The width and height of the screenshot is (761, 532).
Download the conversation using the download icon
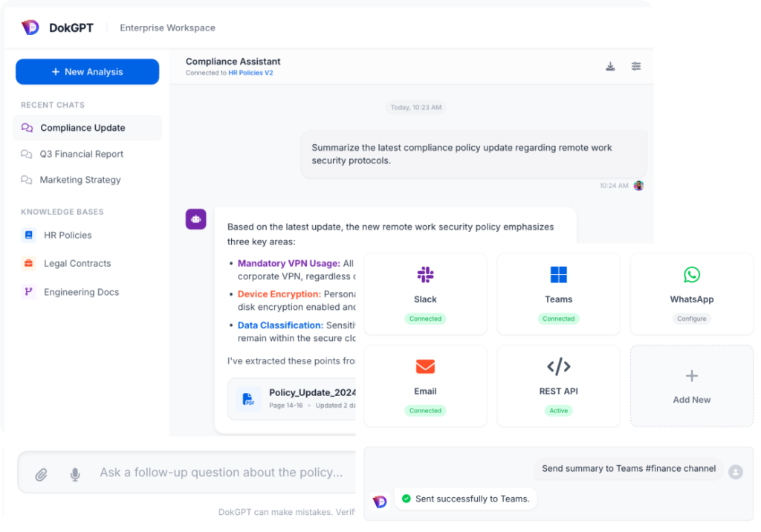[610, 66]
